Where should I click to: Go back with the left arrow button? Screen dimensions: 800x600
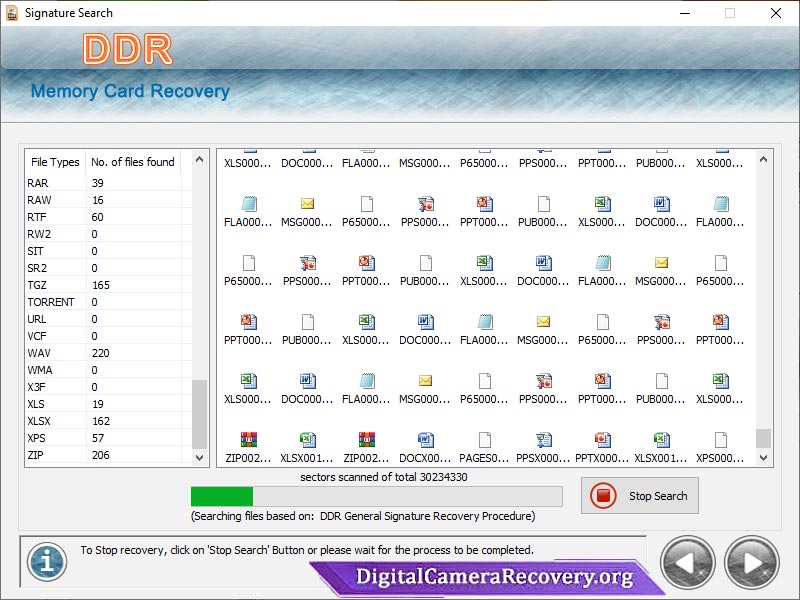688,563
